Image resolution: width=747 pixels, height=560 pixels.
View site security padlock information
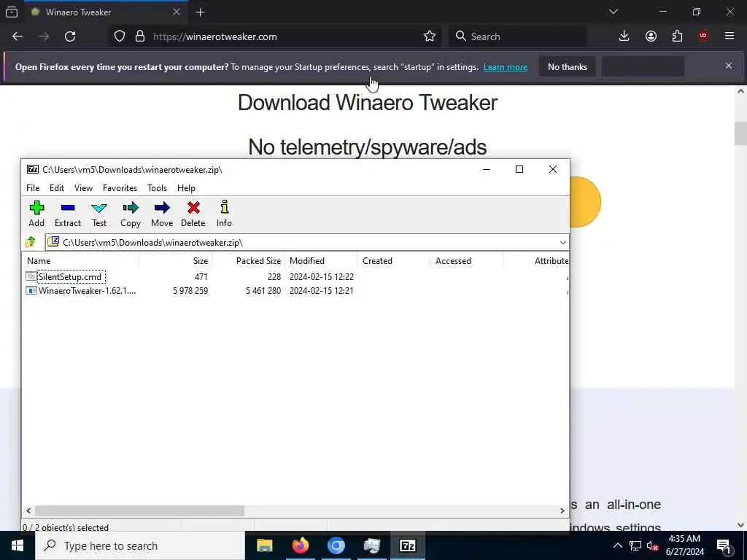139,36
